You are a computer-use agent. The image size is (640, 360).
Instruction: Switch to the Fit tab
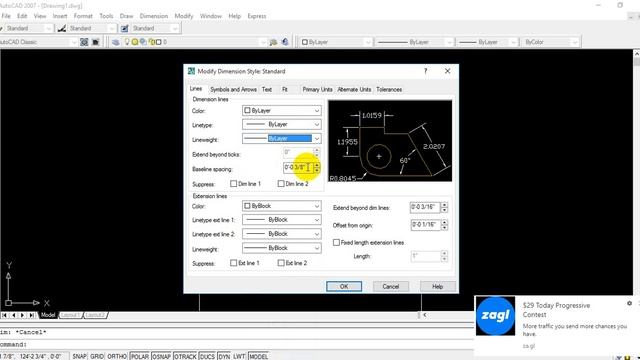(x=285, y=89)
